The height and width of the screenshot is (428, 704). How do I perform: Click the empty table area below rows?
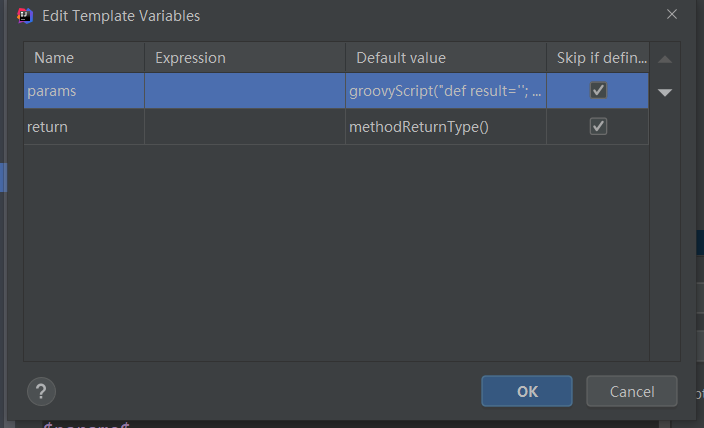coord(336,252)
